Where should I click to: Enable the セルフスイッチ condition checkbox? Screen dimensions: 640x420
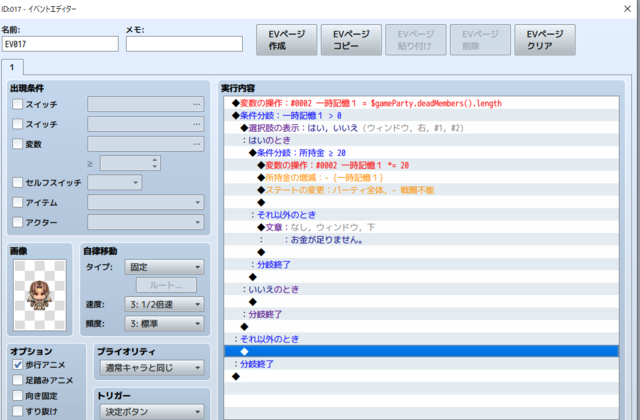(18, 182)
